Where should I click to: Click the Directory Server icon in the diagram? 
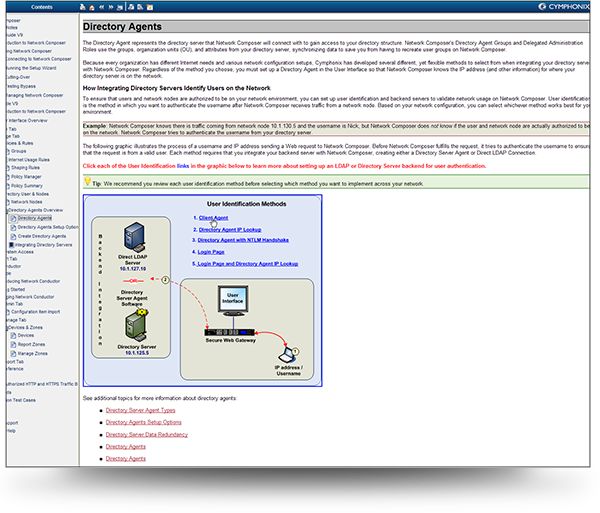[x=137, y=325]
